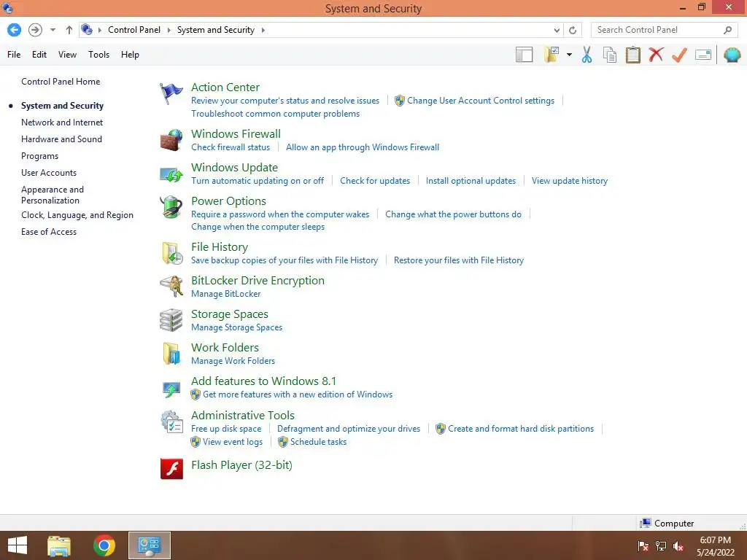This screenshot has width=747, height=560.
Task: Click the Action Center flag icon
Action: [x=171, y=93]
